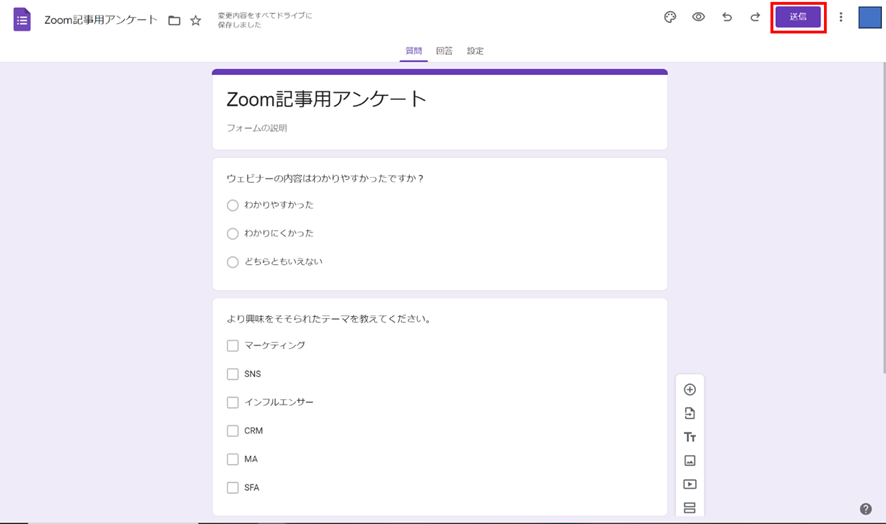Open the three-dot more options menu
This screenshot has width=886, height=524.
(x=841, y=17)
